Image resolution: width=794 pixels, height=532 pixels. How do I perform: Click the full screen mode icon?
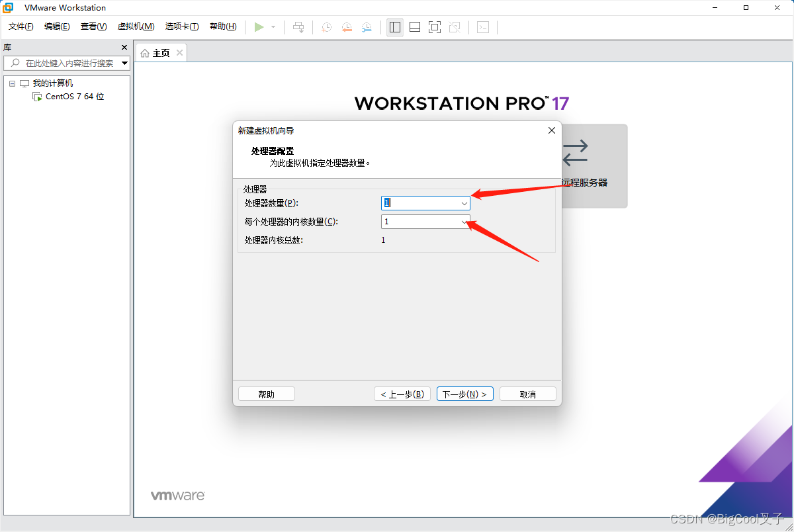coord(435,27)
